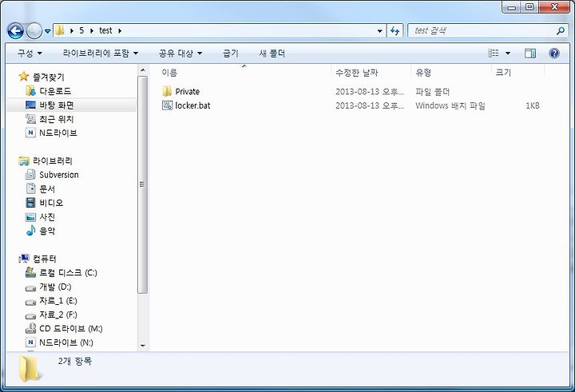Open the 라이브러리에 포함 menu

(x=101, y=53)
